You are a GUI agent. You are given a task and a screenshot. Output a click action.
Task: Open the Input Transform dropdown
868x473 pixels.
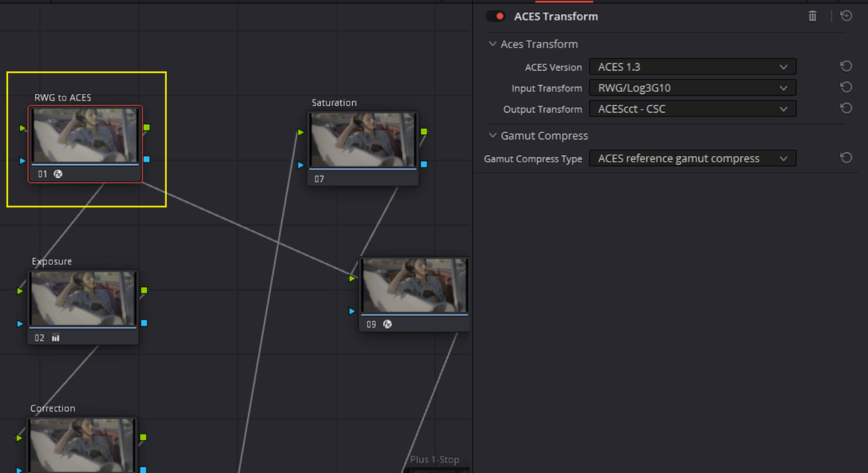(x=692, y=88)
